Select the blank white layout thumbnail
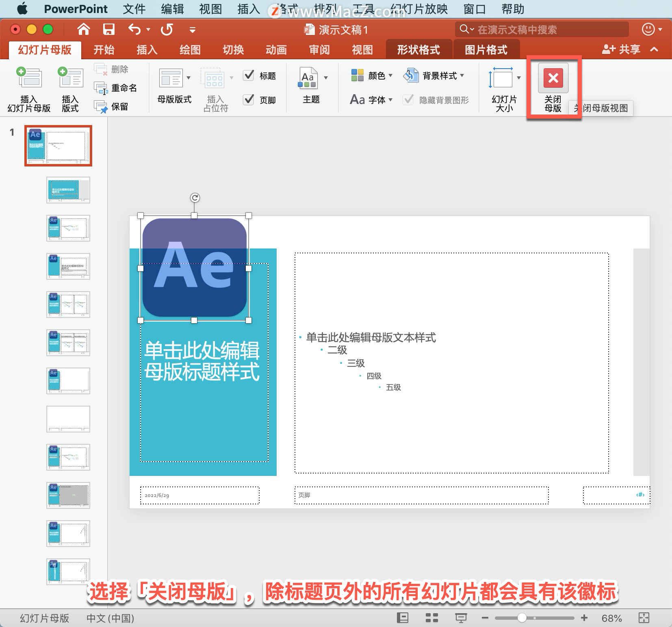 tap(68, 419)
